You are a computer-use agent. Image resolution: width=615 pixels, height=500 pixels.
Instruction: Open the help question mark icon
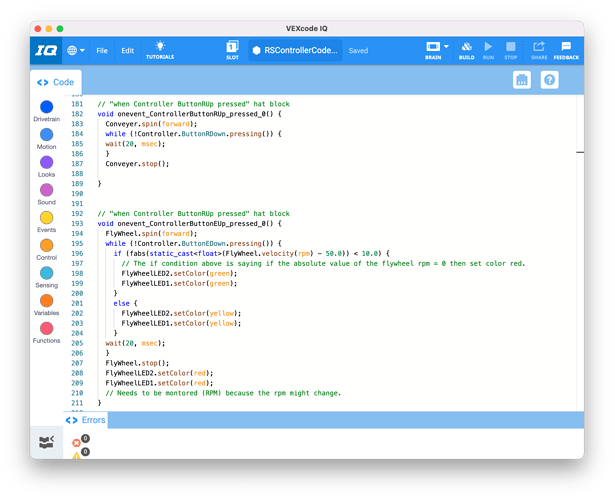point(549,80)
